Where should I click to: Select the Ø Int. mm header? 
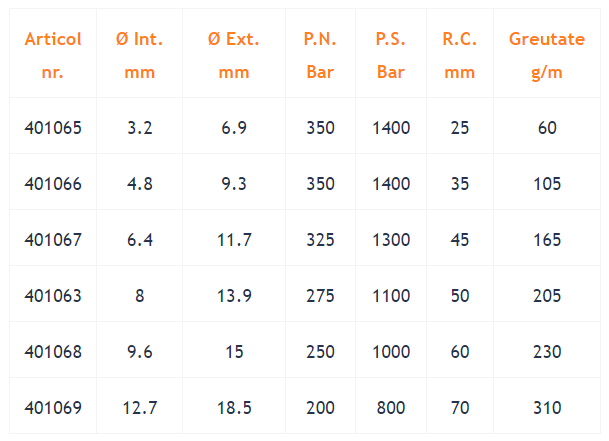[139, 56]
